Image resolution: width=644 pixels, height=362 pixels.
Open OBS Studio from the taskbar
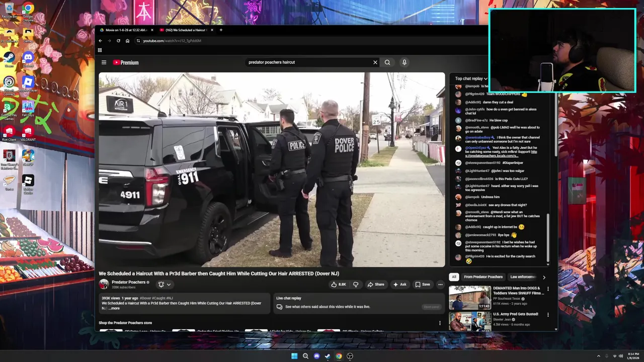350,356
